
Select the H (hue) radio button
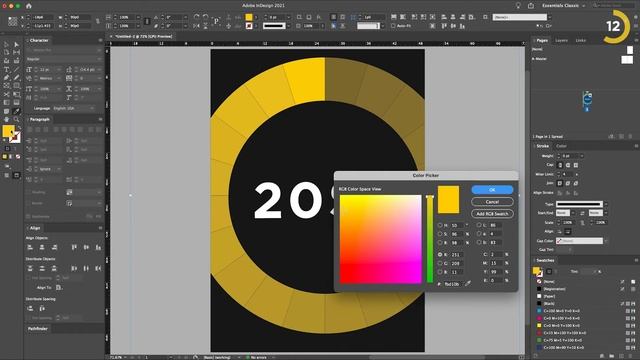(x=440, y=225)
